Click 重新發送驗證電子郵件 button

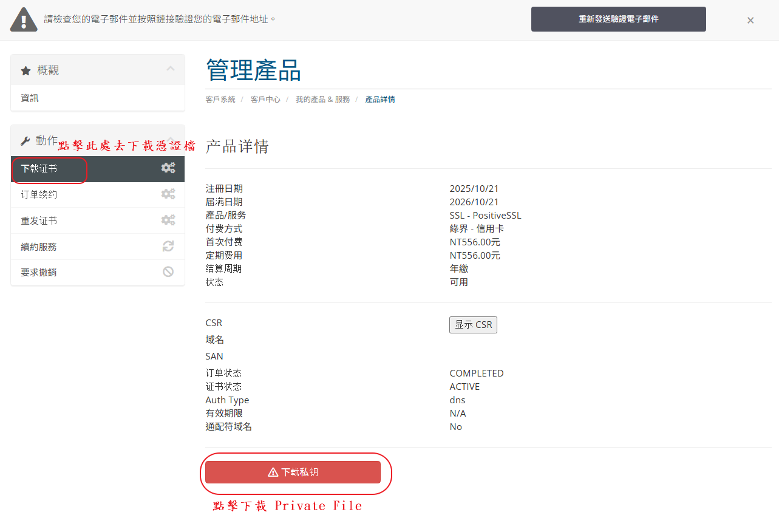[618, 19]
